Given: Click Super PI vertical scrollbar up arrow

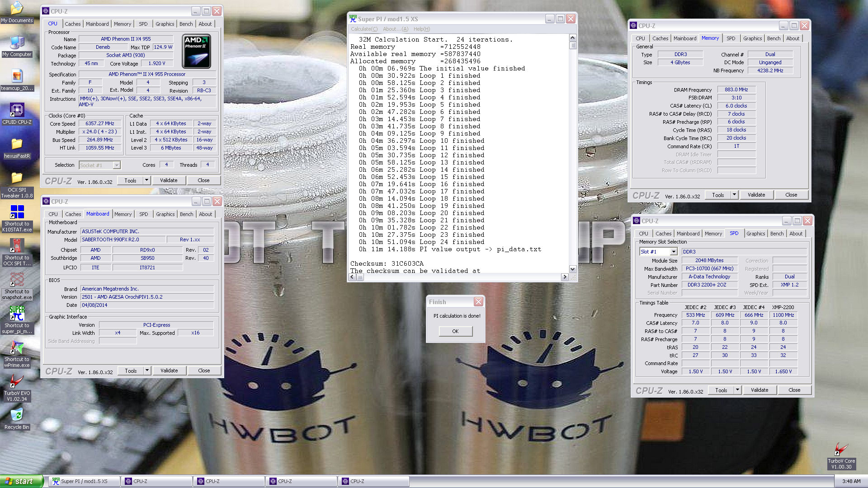Looking at the screenshot, I should click(573, 38).
